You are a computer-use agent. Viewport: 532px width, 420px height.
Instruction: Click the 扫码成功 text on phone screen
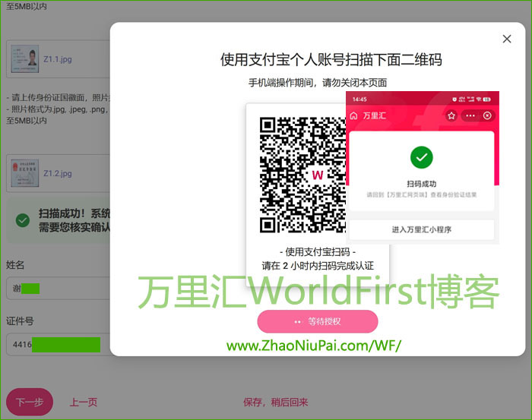[x=421, y=184]
